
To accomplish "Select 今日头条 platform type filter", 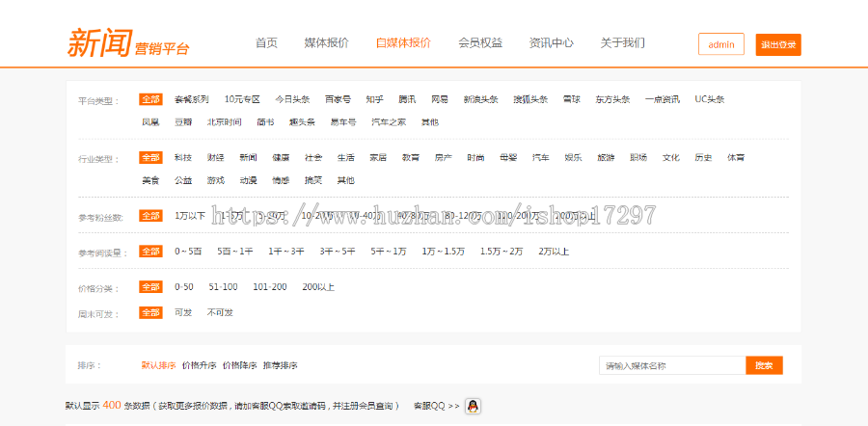I will coord(292,99).
